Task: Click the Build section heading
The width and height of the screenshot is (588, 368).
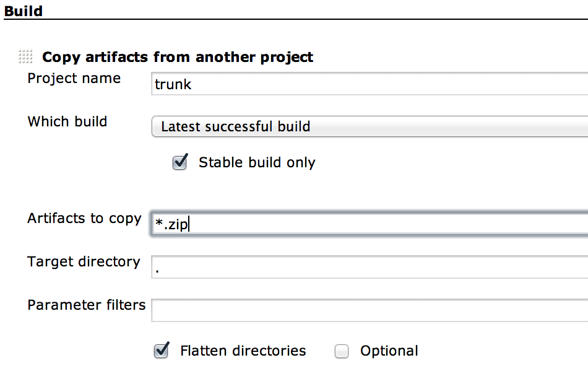Action: pyautogui.click(x=25, y=10)
